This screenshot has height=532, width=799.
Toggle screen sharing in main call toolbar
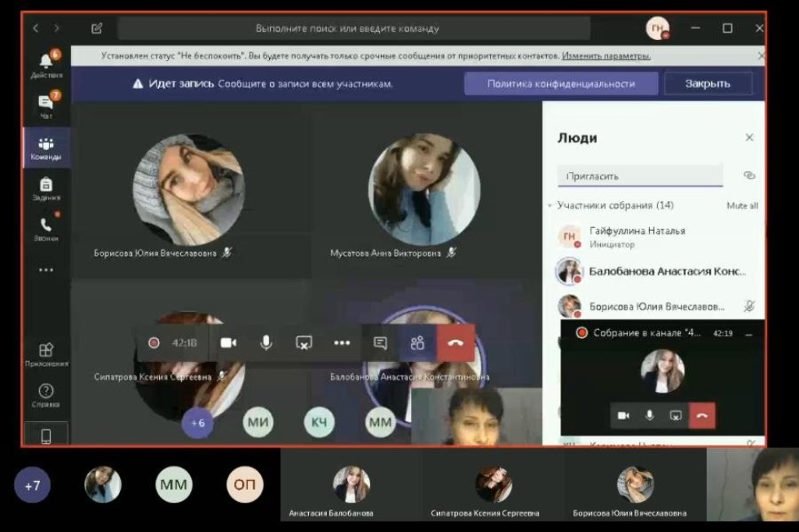point(303,343)
